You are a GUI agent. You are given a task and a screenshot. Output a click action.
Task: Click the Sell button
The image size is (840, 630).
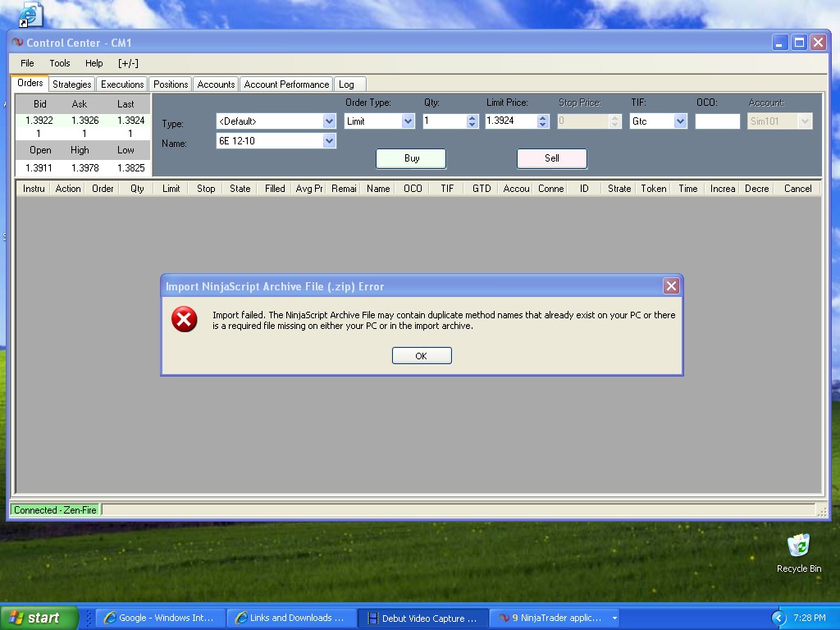pyautogui.click(x=552, y=158)
